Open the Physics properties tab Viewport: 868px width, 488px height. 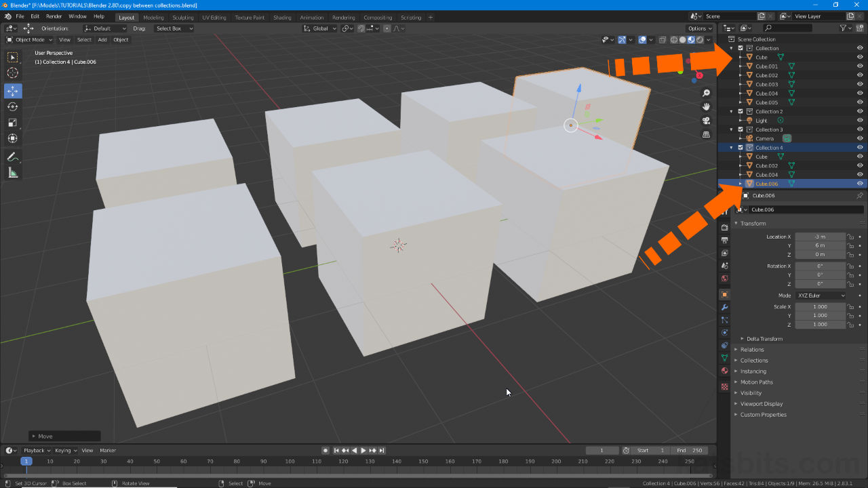pyautogui.click(x=724, y=333)
